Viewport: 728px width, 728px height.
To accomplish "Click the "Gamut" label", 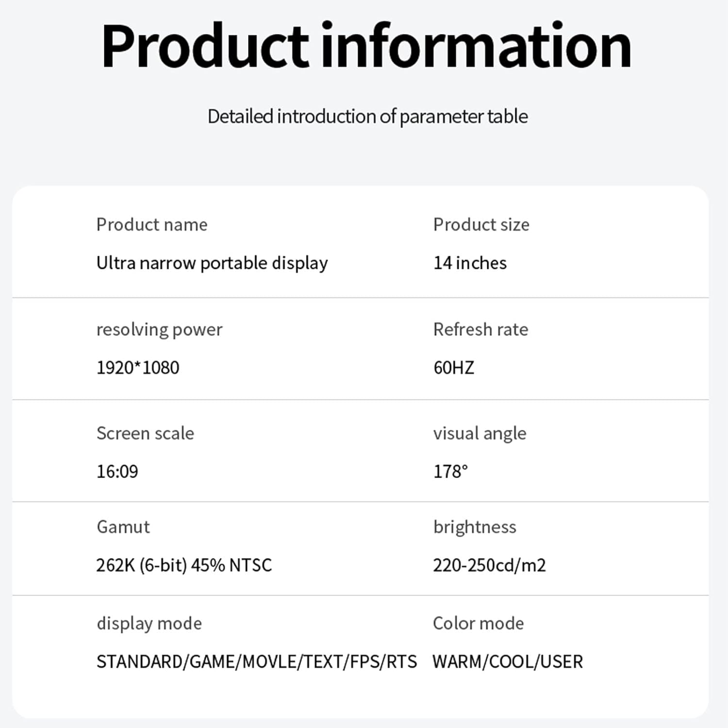I will [x=123, y=527].
